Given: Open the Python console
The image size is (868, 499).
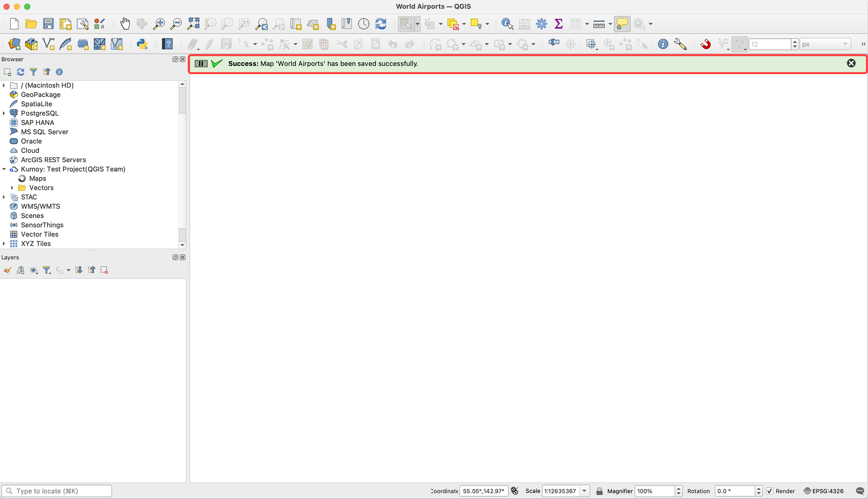Looking at the screenshot, I should pyautogui.click(x=142, y=44).
